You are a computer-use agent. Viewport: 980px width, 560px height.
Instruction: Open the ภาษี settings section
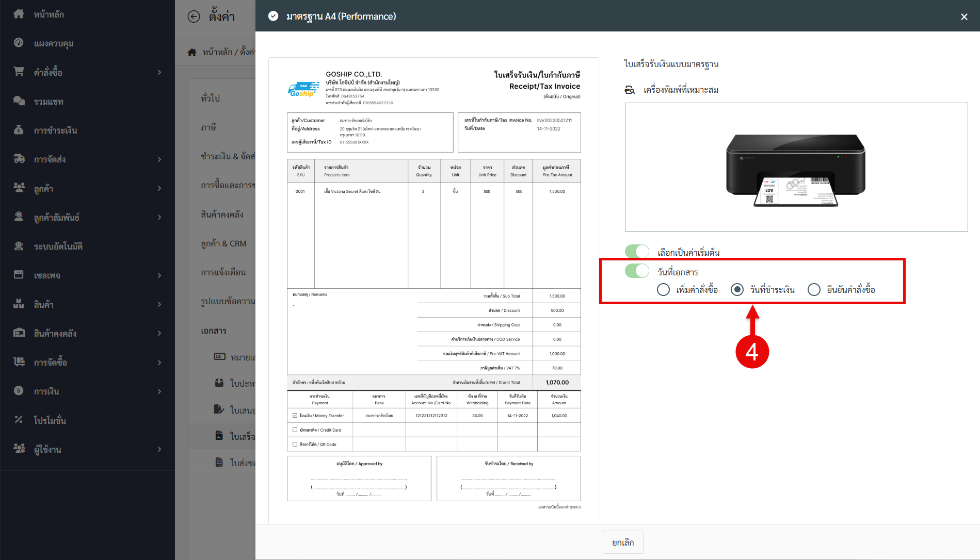[x=209, y=127]
